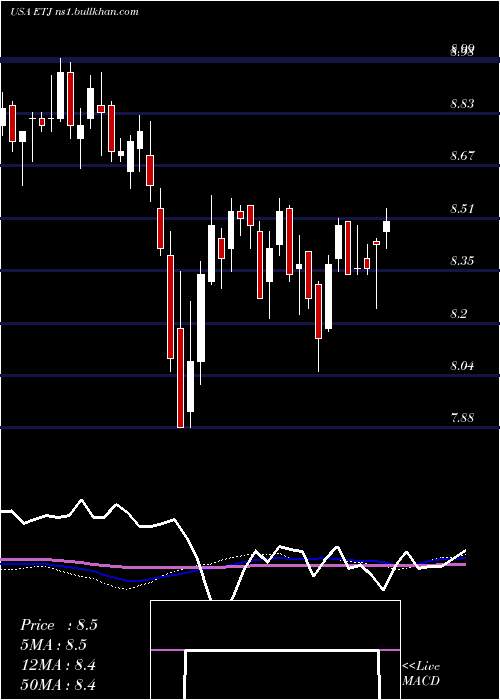500x700 pixels.
Task: Click the '12MA : 8.4' readout
Action: coord(58,665)
